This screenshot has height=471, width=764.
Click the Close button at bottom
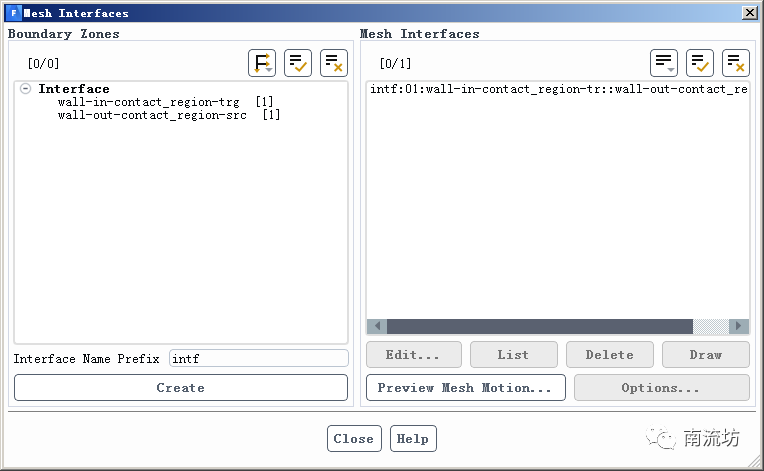(353, 439)
